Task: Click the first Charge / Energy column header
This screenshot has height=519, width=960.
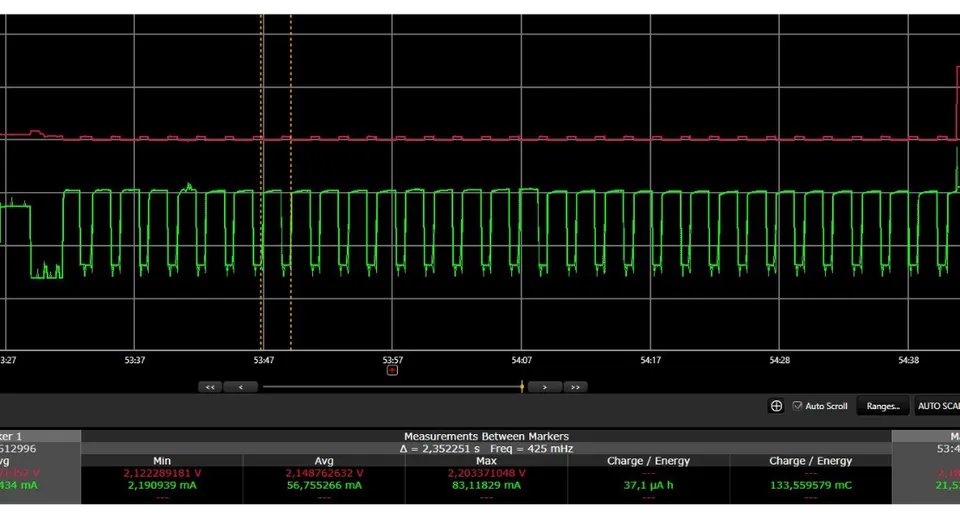Action: coord(648,461)
